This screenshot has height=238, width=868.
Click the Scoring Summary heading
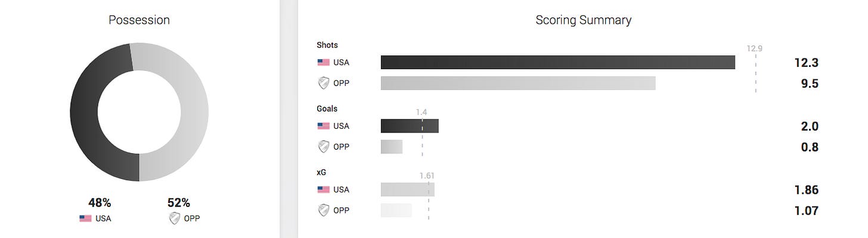583,20
